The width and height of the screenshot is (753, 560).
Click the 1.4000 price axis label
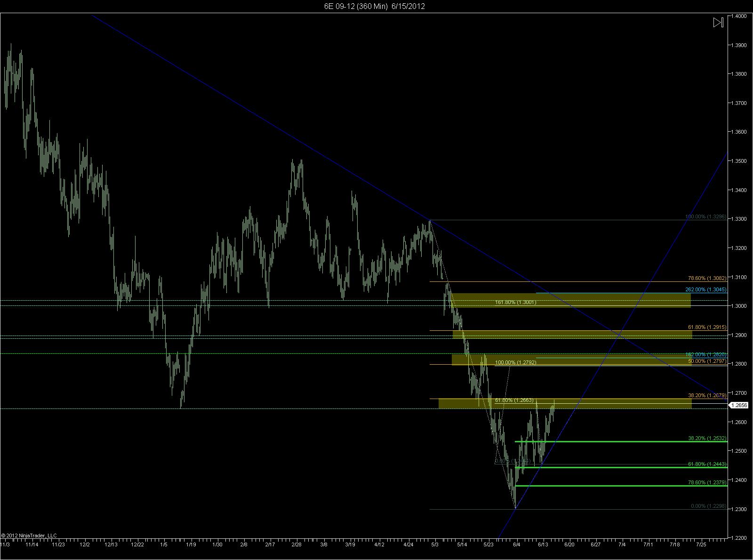[x=739, y=16]
